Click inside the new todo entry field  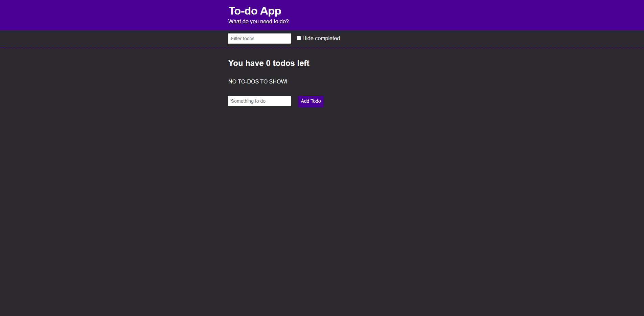tap(259, 101)
